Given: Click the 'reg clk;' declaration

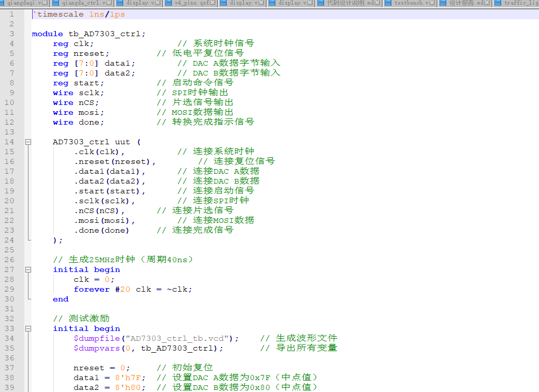Looking at the screenshot, I should [x=73, y=44].
